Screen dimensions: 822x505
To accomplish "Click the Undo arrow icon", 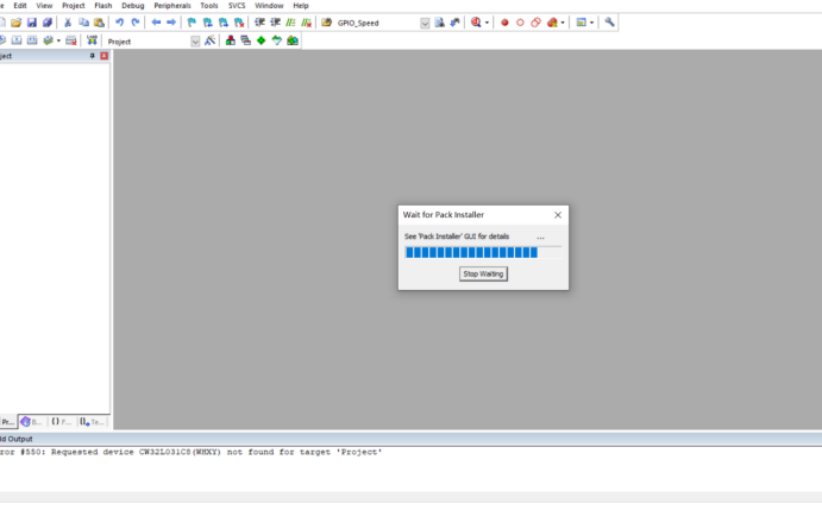I will [x=119, y=22].
